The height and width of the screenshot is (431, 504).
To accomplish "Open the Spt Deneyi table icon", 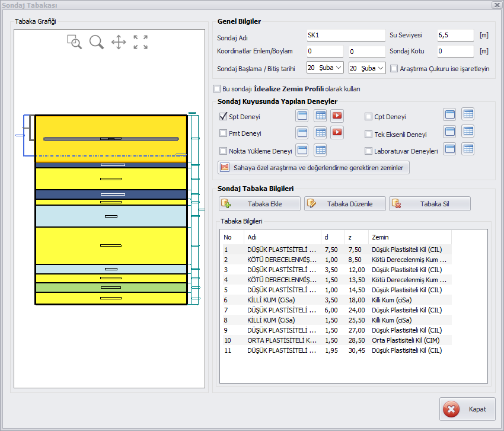I will [320, 116].
